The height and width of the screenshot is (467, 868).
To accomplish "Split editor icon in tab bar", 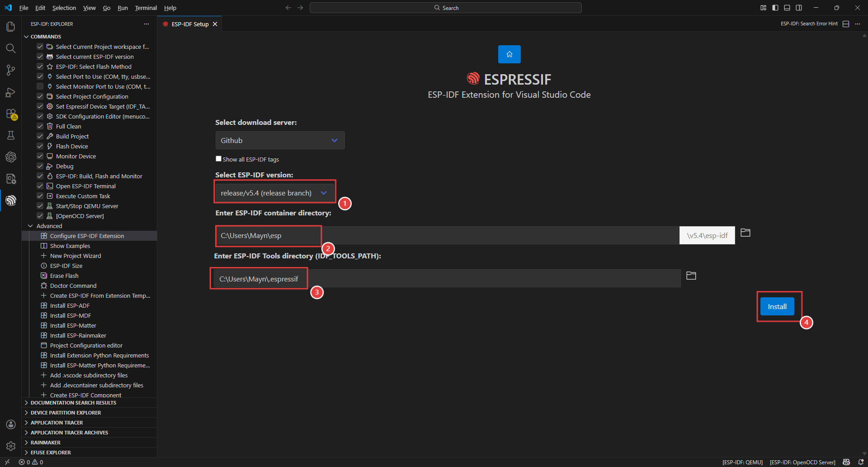I will (x=846, y=24).
